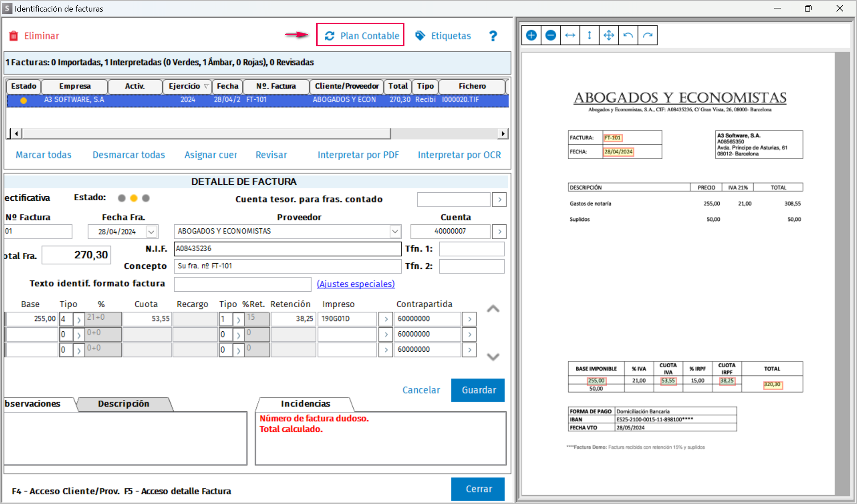This screenshot has height=504, width=857.
Task: Open retention Tipo lookup on first line
Action: click(238, 319)
